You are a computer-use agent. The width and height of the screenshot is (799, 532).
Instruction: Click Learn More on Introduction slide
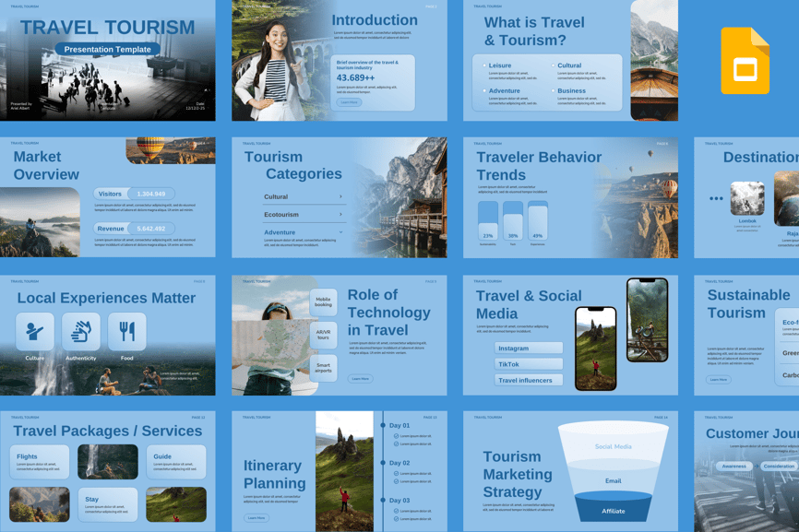coord(350,102)
